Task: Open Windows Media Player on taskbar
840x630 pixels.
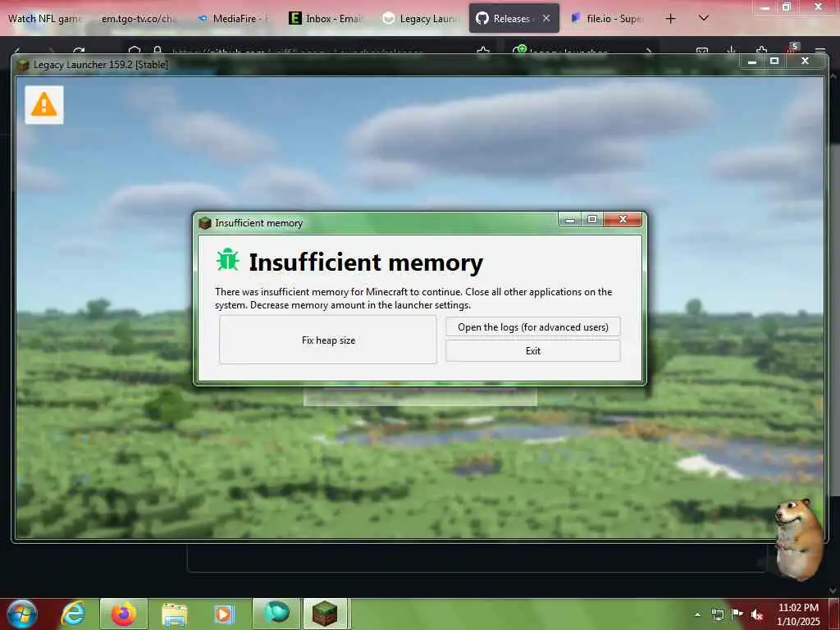Action: (224, 614)
